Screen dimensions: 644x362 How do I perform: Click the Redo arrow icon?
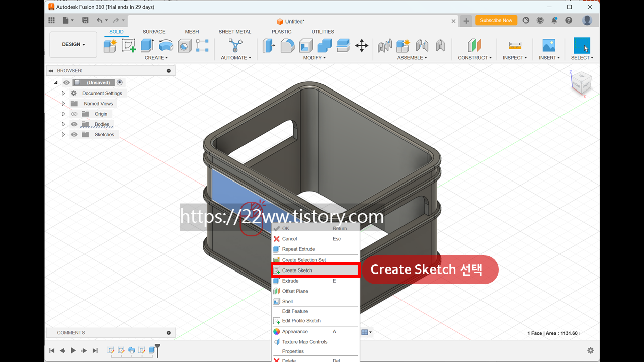pyautogui.click(x=116, y=20)
